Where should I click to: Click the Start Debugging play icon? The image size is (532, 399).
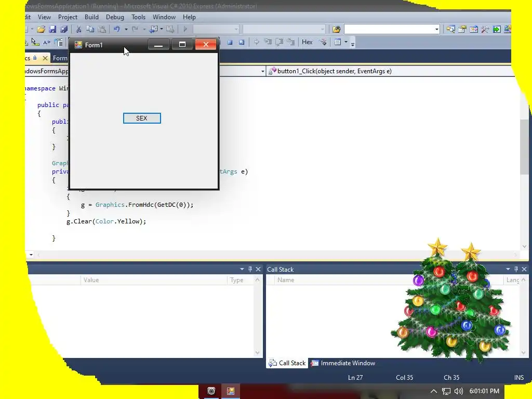(x=185, y=29)
